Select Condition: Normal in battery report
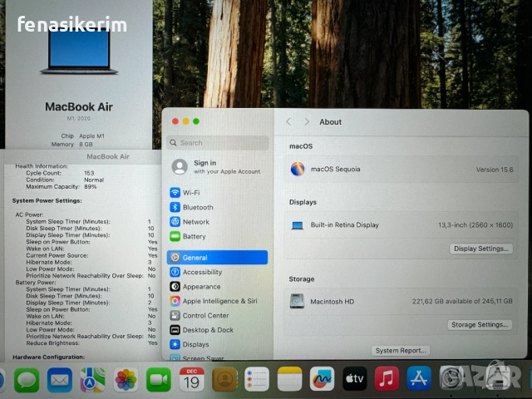Image resolution: width=532 pixels, height=399 pixels. click(65, 180)
